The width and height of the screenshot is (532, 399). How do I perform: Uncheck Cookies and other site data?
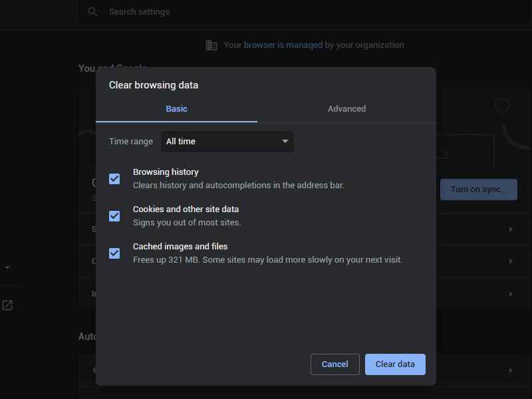114,216
